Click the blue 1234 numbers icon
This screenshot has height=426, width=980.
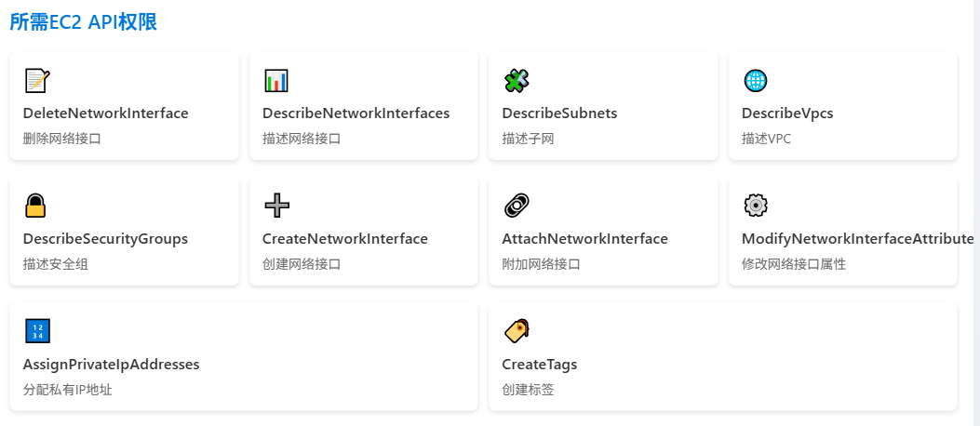coord(37,331)
